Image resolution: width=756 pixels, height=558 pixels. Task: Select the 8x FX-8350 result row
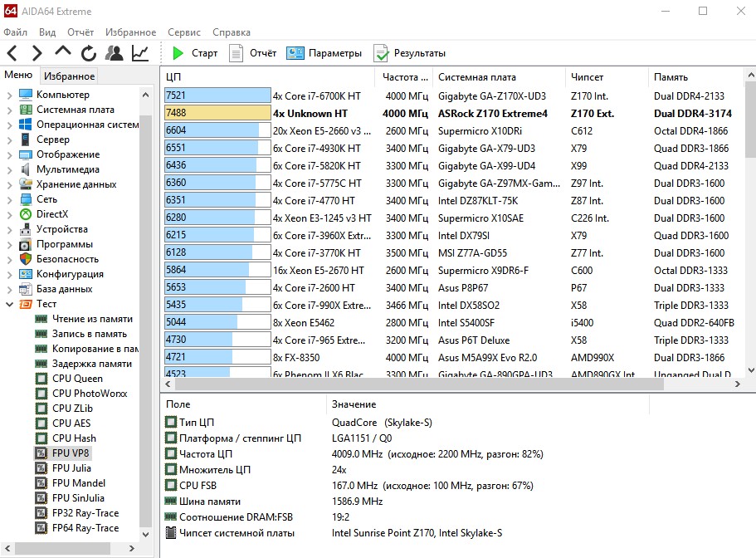[x=453, y=357]
